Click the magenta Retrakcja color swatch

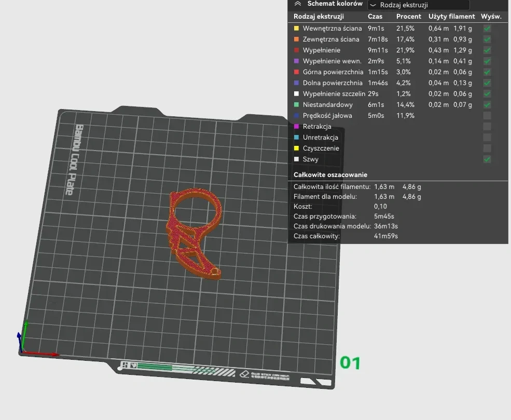(x=296, y=127)
